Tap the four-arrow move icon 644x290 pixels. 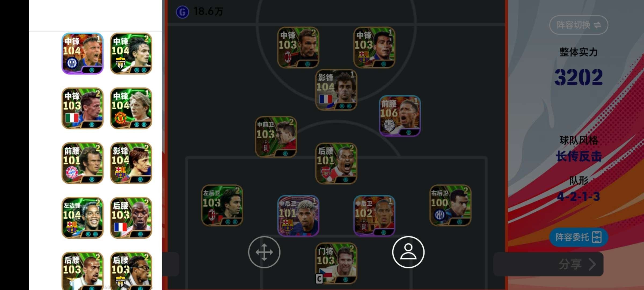(x=264, y=252)
